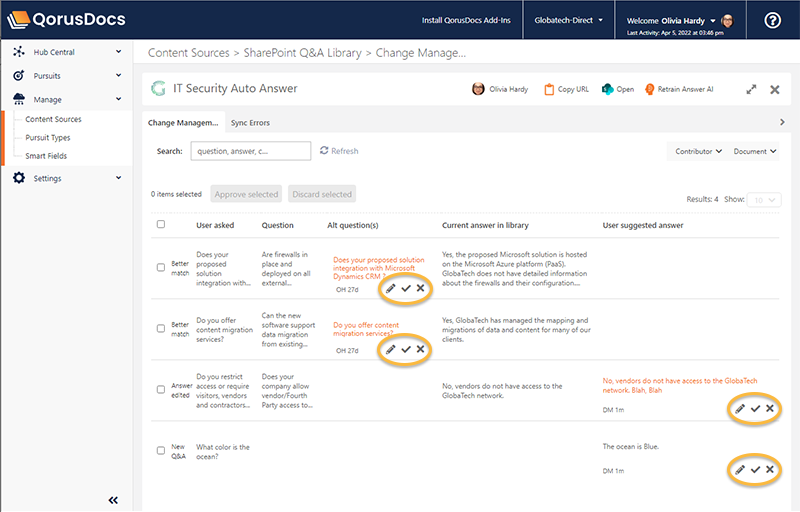Check the 'Do you offer content migration' row checkbox
The height and width of the screenshot is (512, 800).
(x=161, y=328)
